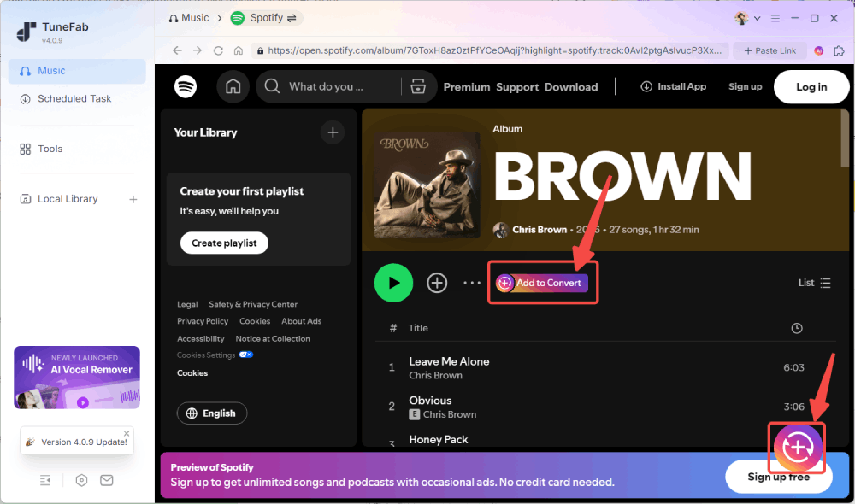Open Chris Brown artist link in header

(x=540, y=230)
